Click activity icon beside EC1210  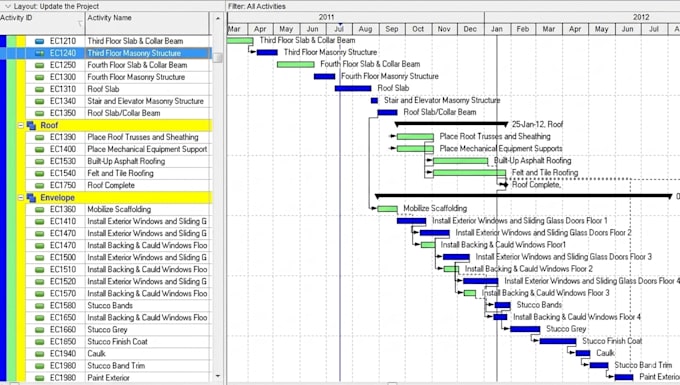[39, 41]
